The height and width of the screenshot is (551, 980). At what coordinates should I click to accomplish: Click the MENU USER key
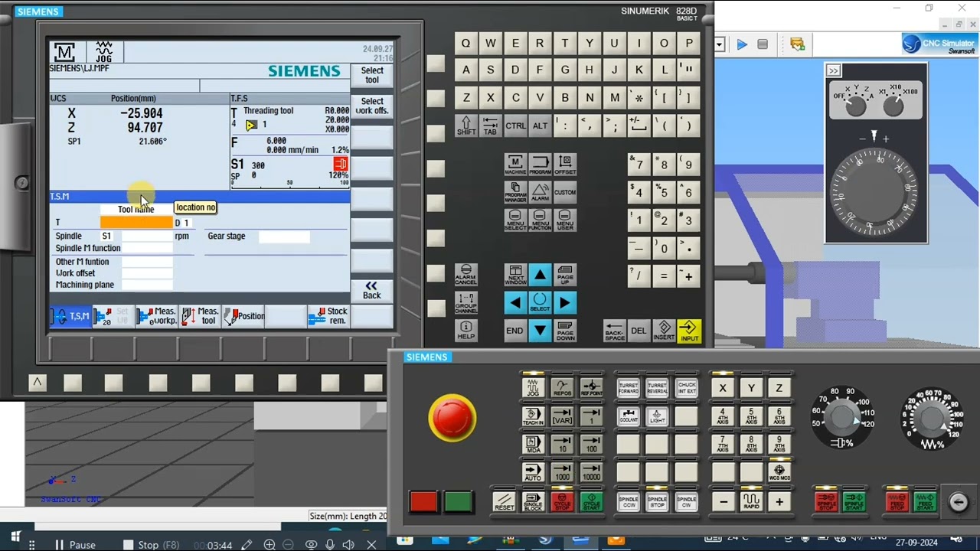pos(565,220)
